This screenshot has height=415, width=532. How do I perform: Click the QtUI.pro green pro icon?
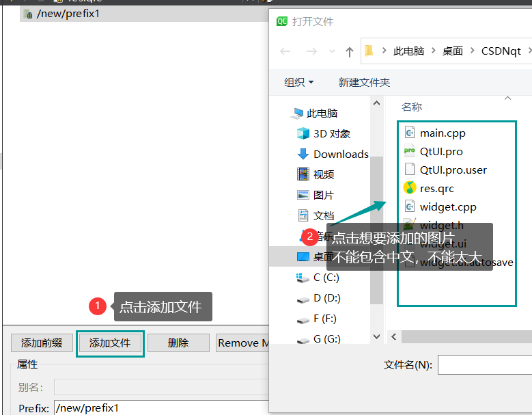410,150
